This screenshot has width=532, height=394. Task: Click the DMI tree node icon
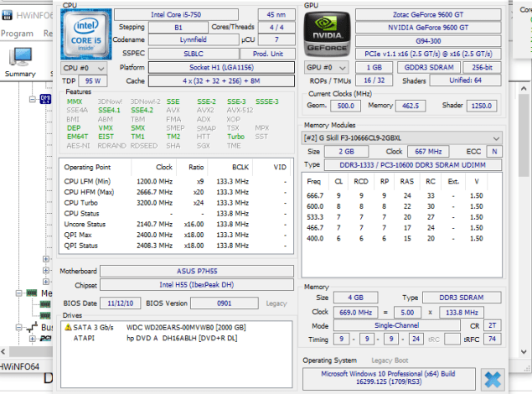(x=45, y=98)
